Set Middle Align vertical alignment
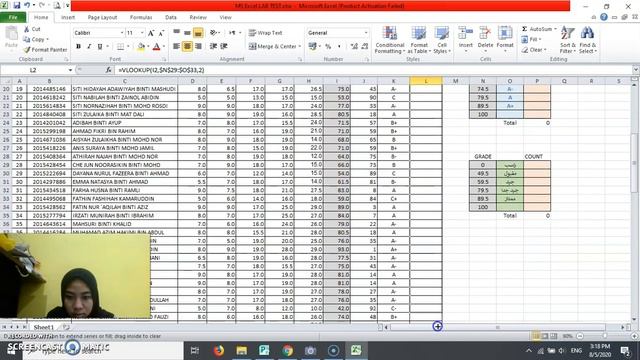This screenshot has width=640, height=360. click(187, 32)
